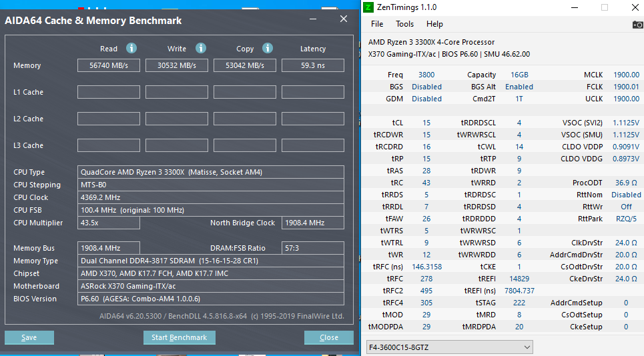
Task: Click the tRFC2 value 495
Action: [426, 291]
